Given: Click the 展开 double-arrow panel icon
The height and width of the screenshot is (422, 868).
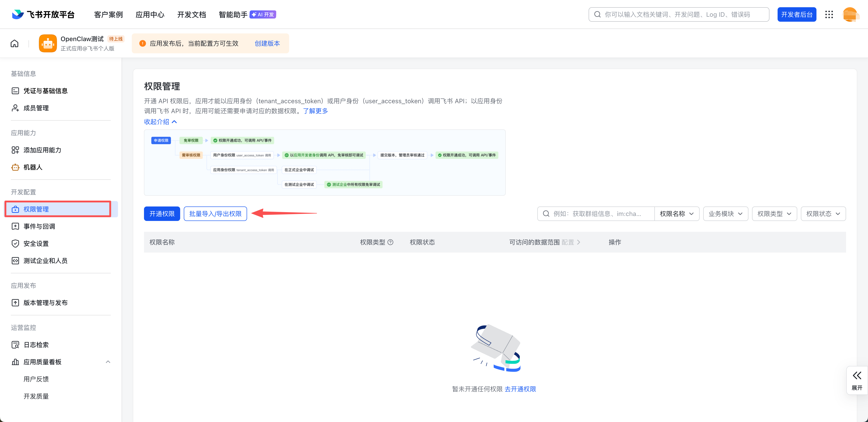Looking at the screenshot, I should click(x=857, y=375).
